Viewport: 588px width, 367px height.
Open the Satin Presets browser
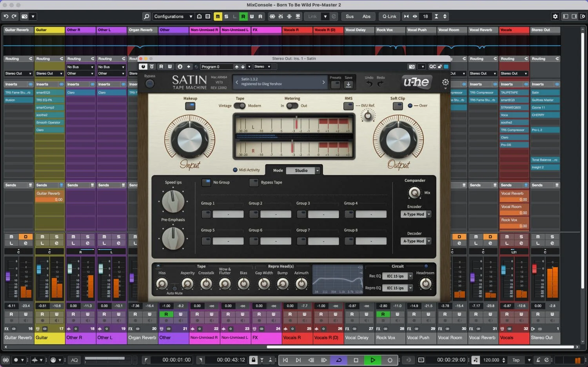pyautogui.click(x=335, y=85)
